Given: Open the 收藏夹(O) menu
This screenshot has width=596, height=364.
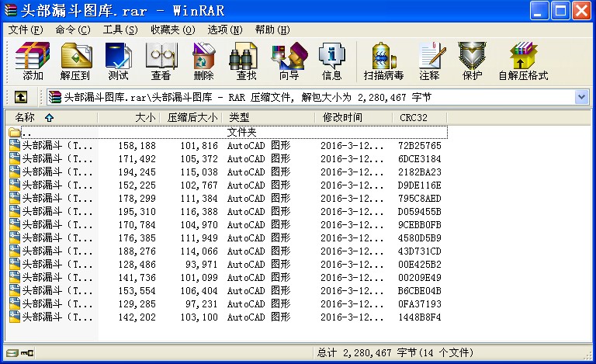Looking at the screenshot, I should click(173, 29).
